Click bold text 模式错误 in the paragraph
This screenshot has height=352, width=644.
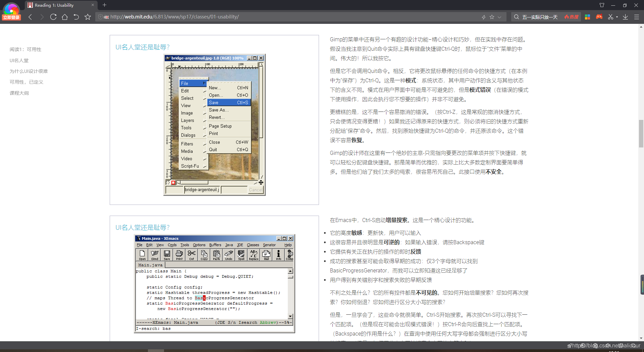click(480, 90)
